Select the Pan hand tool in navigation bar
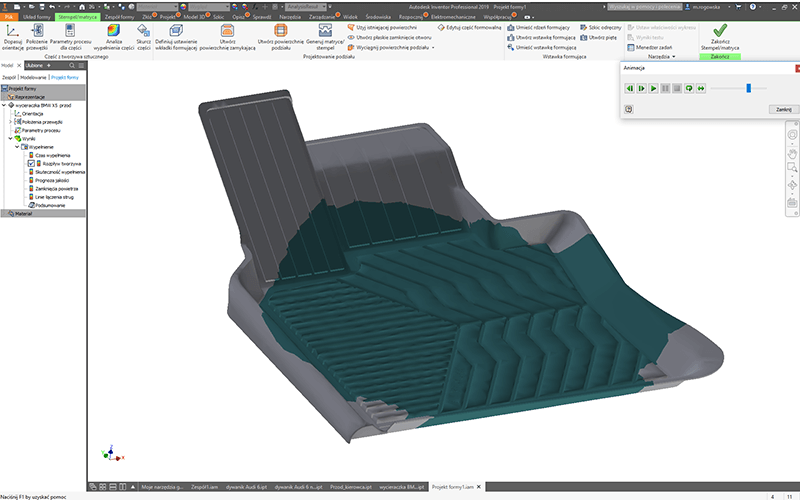800x500 pixels. point(791,154)
